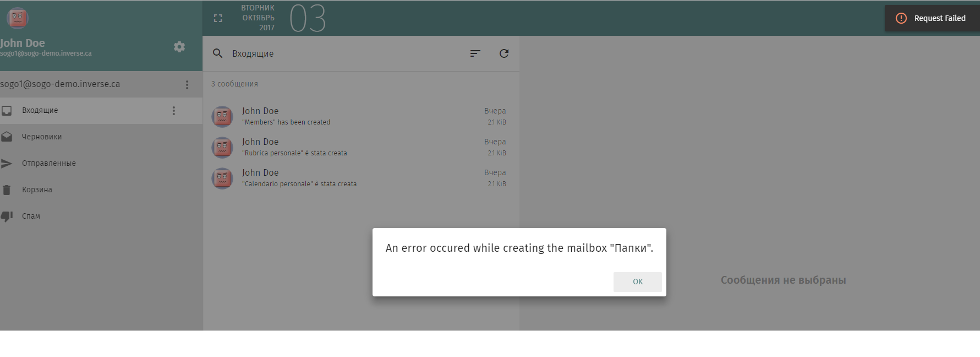The height and width of the screenshot is (357, 980).
Task: Click OK in the error dialog
Action: 637,282
